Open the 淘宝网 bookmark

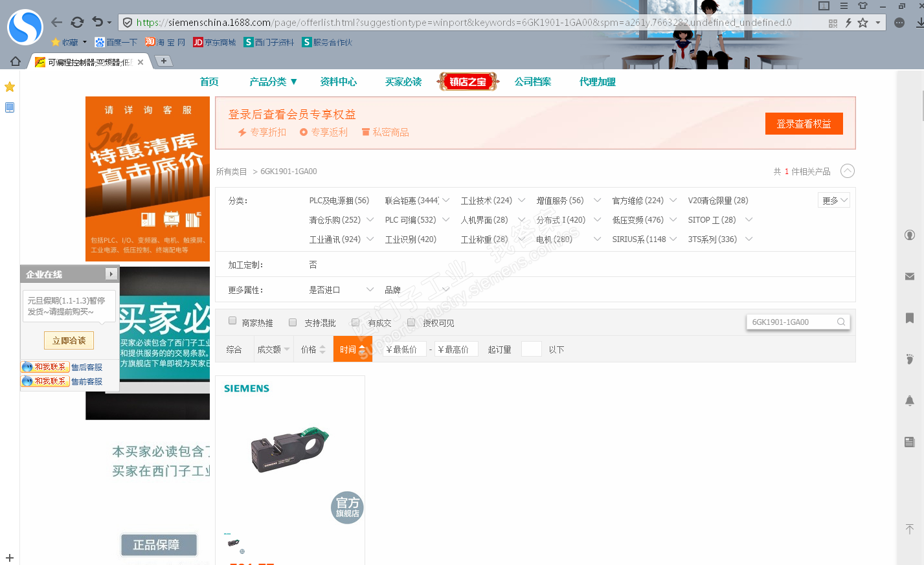(x=165, y=43)
